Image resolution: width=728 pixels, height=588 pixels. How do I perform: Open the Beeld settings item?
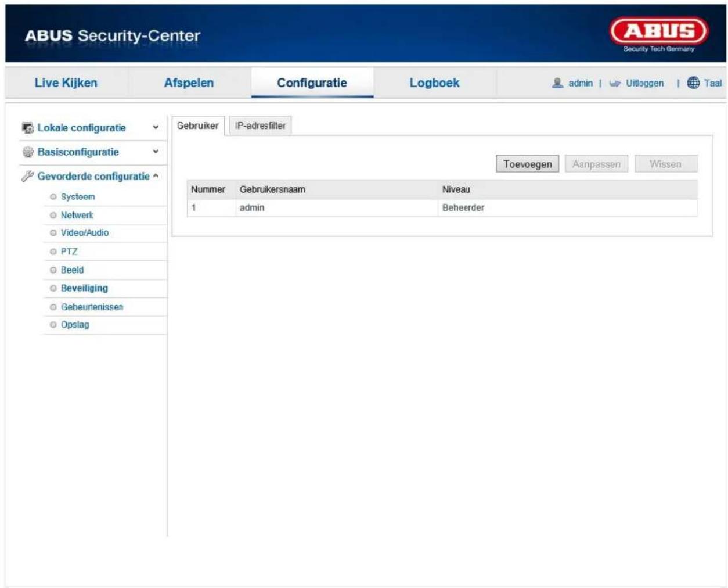(x=73, y=270)
